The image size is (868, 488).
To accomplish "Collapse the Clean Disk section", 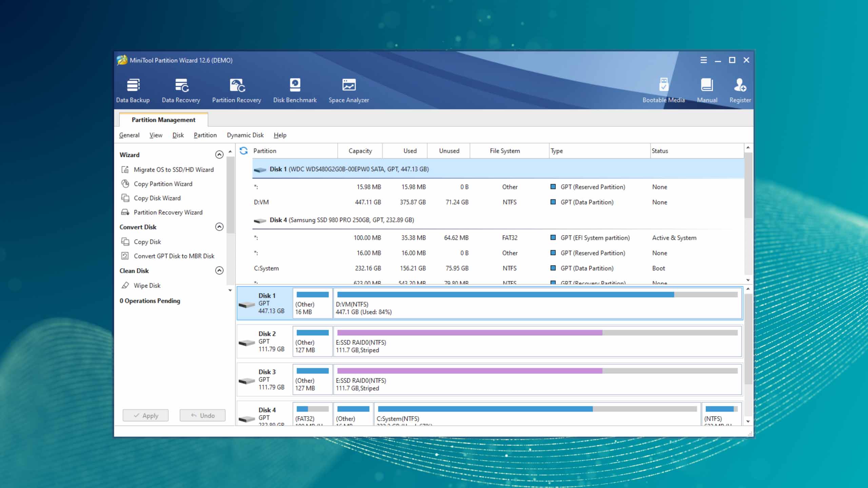I will pos(219,270).
